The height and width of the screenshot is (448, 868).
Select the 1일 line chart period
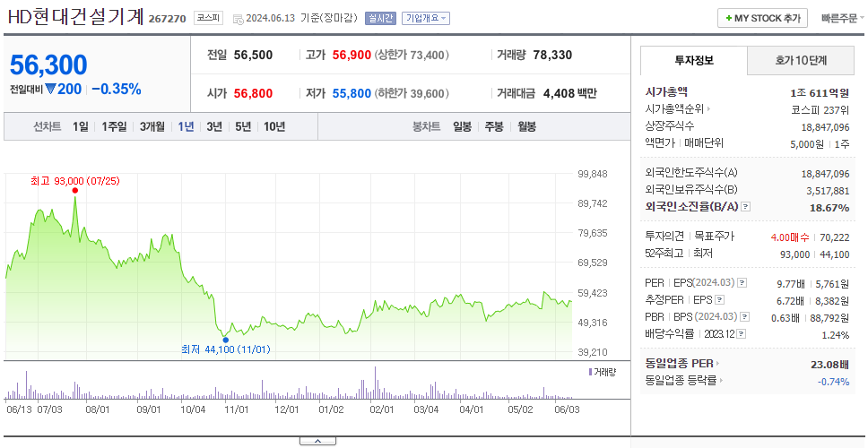(x=81, y=126)
